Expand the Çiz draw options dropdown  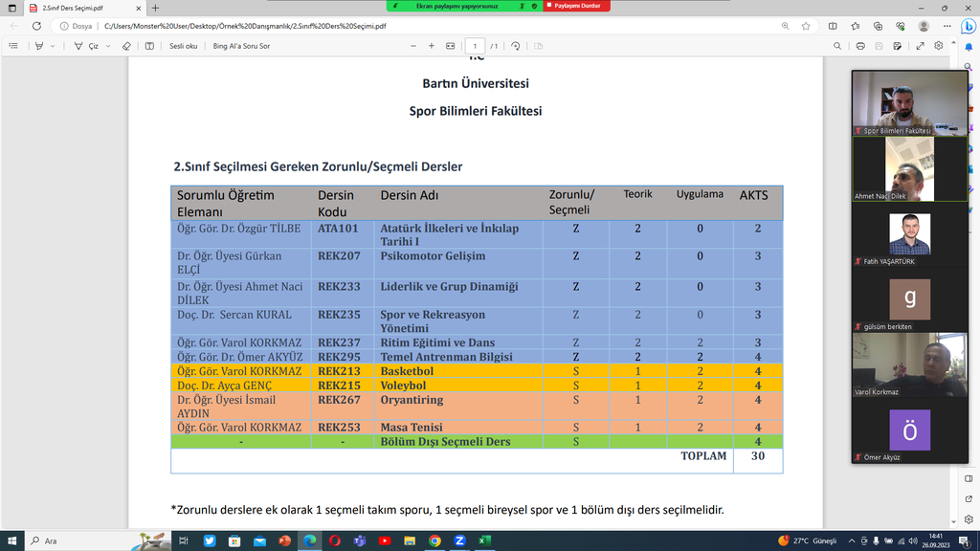click(106, 46)
